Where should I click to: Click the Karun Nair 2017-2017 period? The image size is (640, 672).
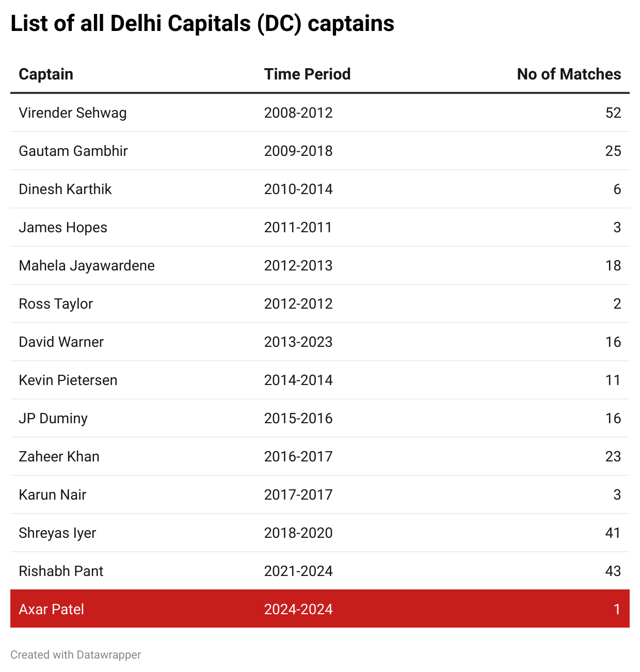coord(298,495)
